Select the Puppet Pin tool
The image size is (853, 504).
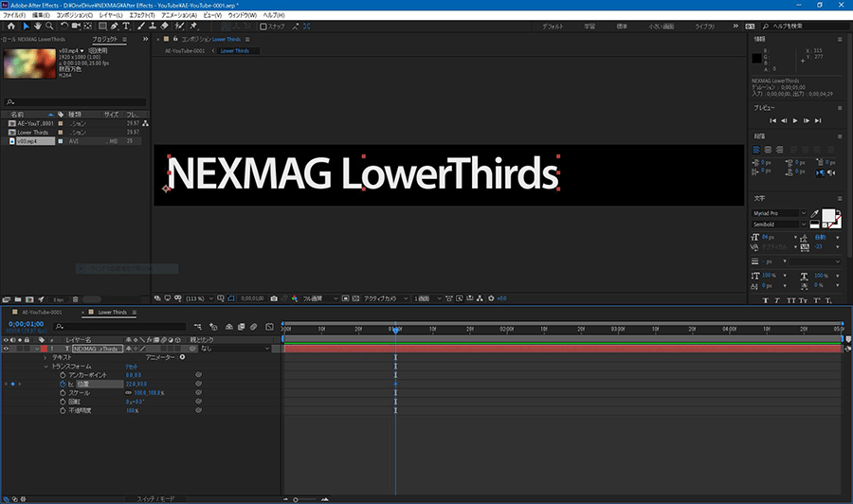pos(193,26)
